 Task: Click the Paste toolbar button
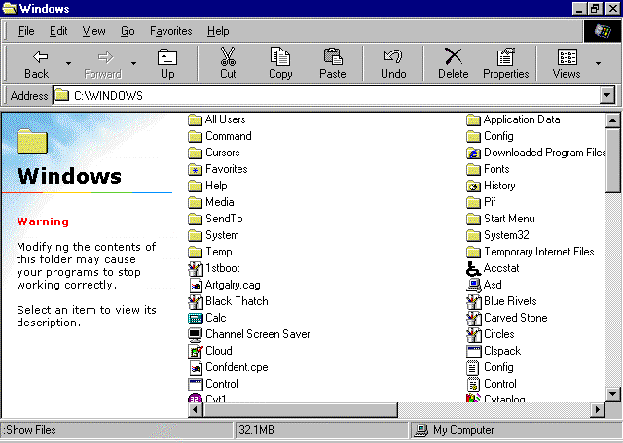332,63
